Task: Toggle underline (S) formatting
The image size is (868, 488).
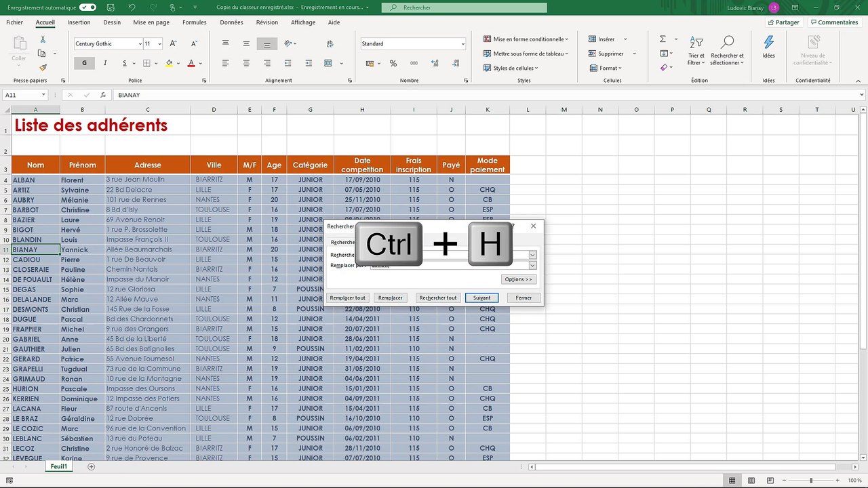Action: (124, 63)
